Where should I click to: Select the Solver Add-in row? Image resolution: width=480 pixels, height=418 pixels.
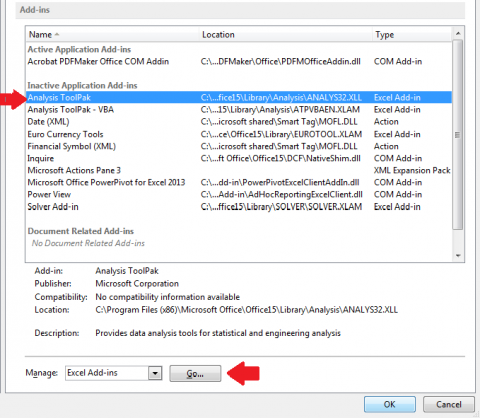point(239,207)
